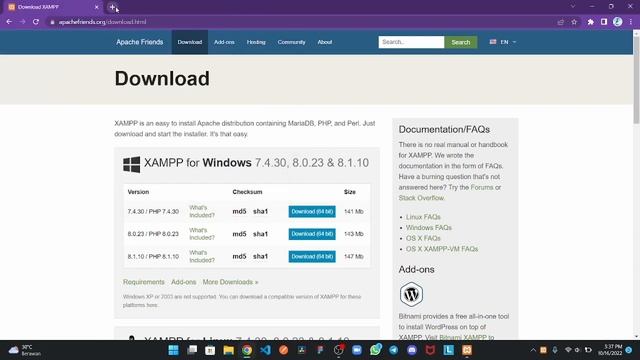The width and height of the screenshot is (640, 360).
Task: Open taskbar clock and date
Action: pos(610,350)
